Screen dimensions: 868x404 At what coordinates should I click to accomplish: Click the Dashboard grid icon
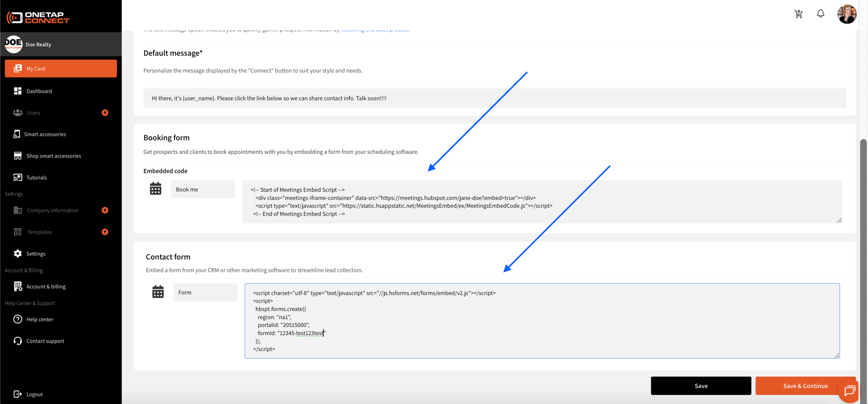18,91
